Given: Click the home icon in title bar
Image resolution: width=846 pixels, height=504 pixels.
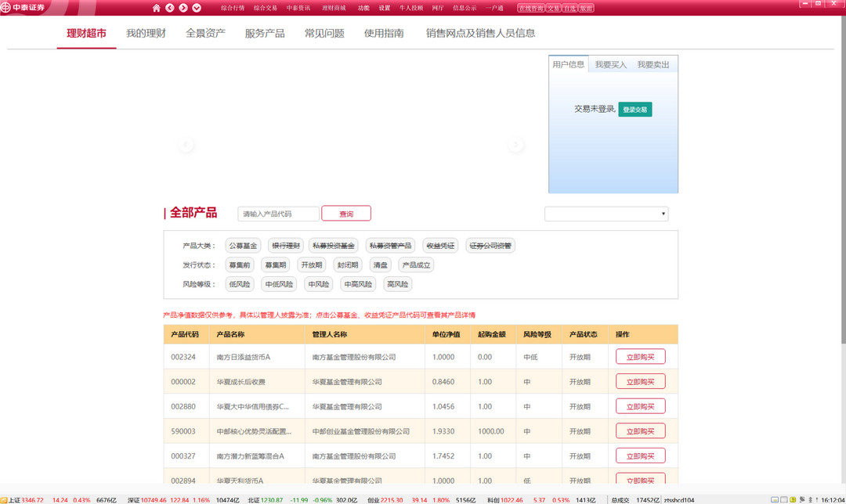Looking at the screenshot, I should (157, 8).
